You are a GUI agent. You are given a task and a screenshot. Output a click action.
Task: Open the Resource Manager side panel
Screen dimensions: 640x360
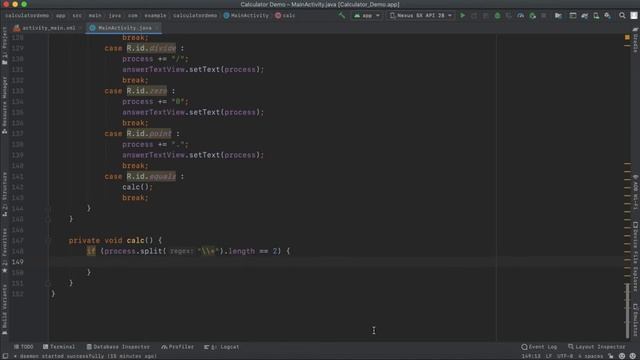(x=4, y=105)
